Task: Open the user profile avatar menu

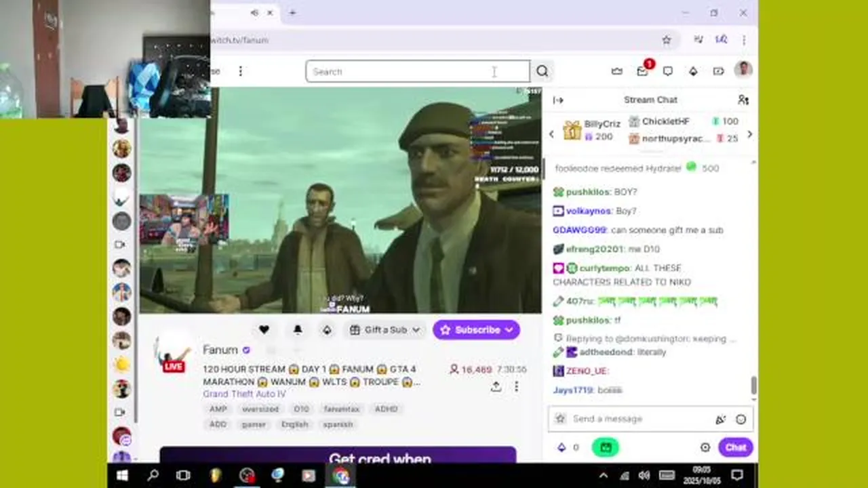Action: click(743, 70)
